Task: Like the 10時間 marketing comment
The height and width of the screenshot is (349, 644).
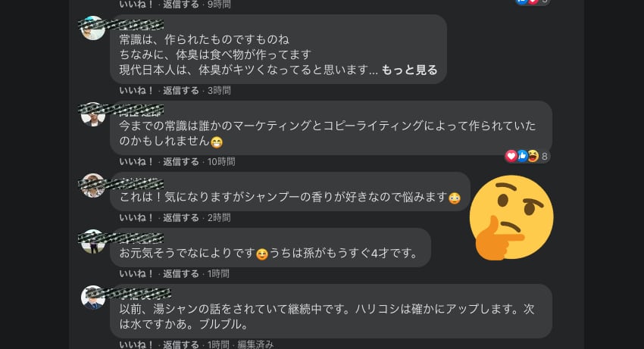Action: 136,162
